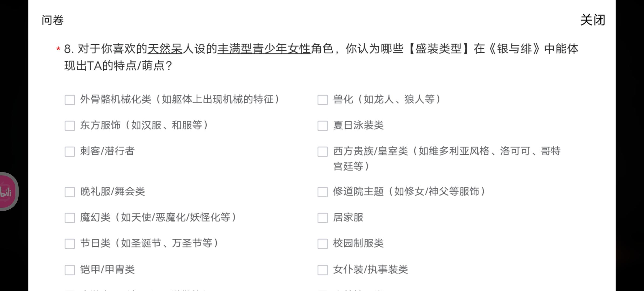
Task: Select the 魔幻类 checkbox
Action: click(70, 218)
